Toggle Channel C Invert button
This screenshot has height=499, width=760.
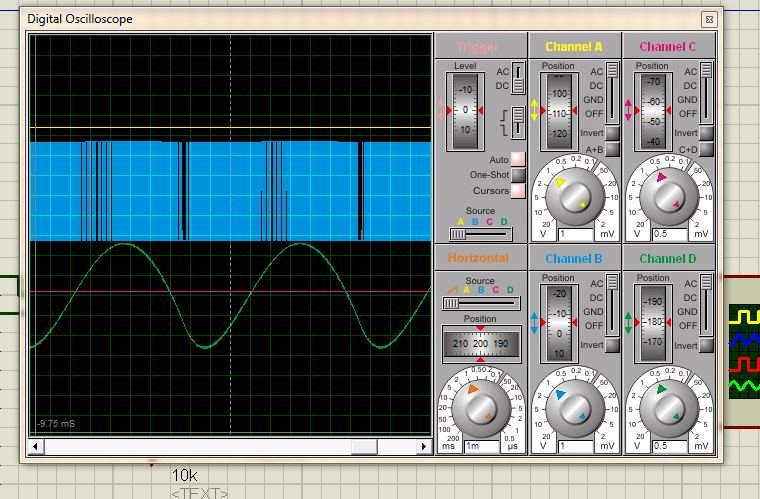pyautogui.click(x=707, y=133)
